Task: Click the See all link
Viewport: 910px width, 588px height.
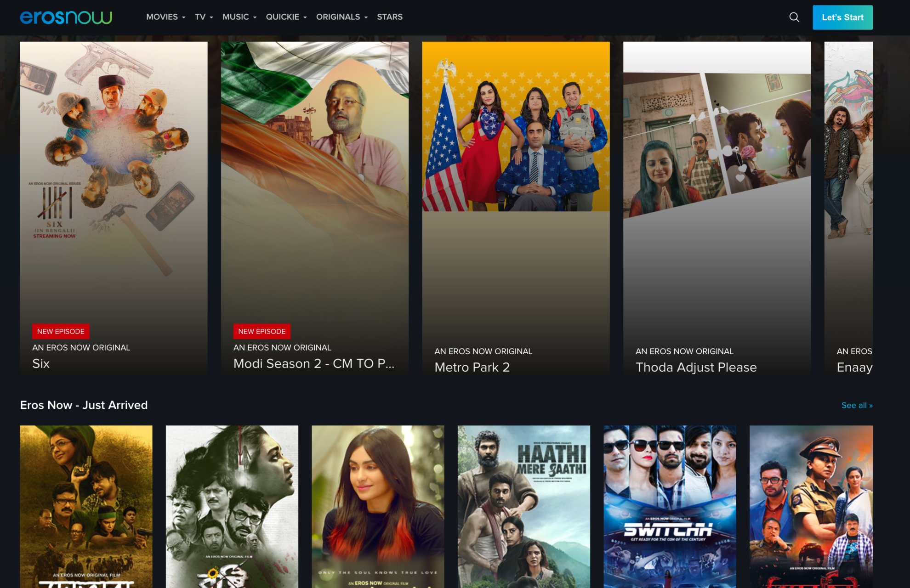Action: point(856,405)
